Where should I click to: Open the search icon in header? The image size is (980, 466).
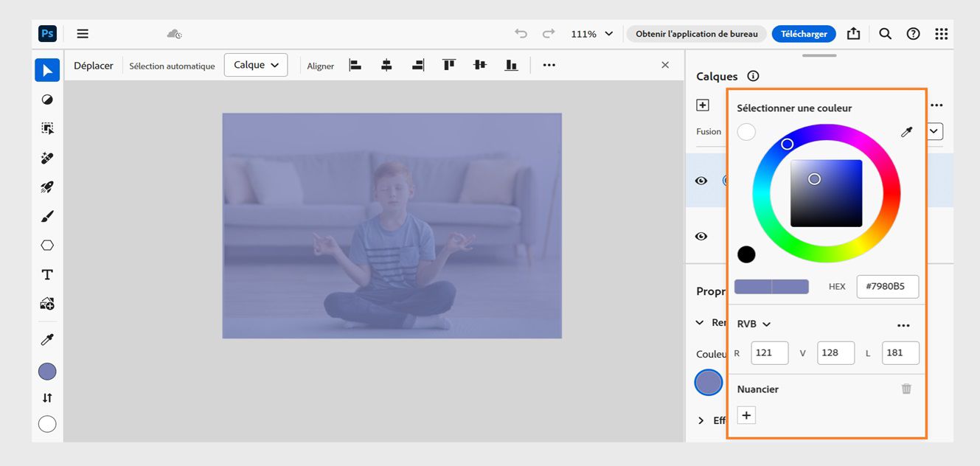coord(886,34)
